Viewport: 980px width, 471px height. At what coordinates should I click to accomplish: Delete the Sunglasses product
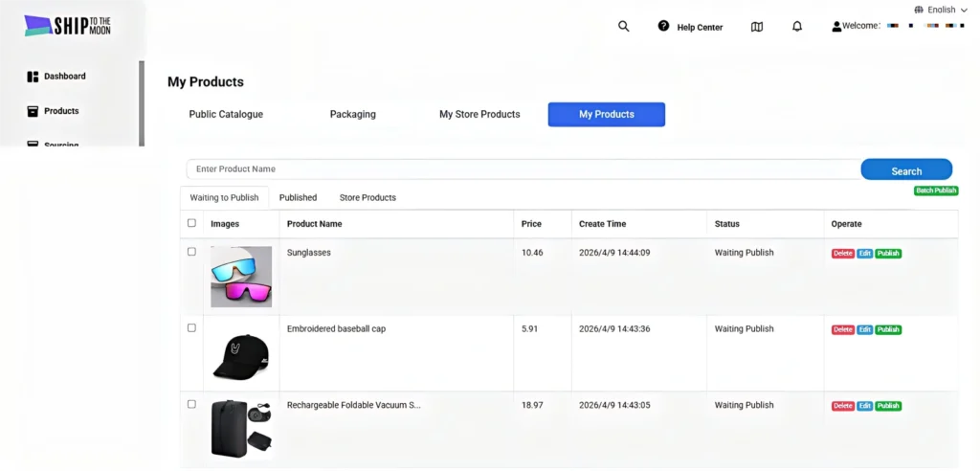(842, 254)
